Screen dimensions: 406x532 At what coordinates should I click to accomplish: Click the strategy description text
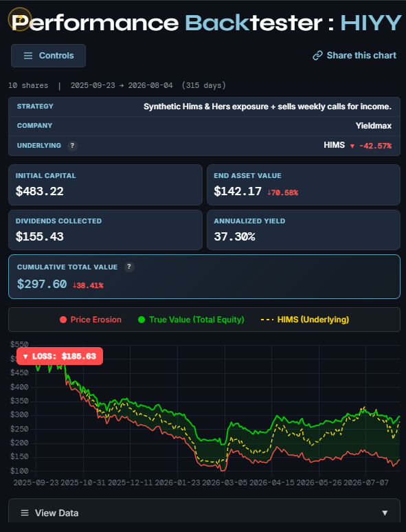click(x=267, y=107)
